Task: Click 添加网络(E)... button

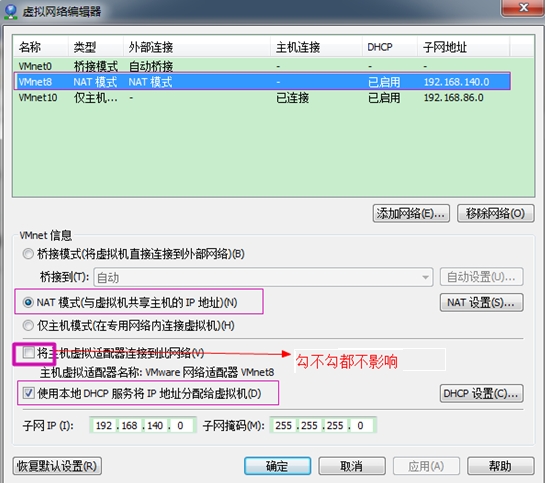Action: 411,213
